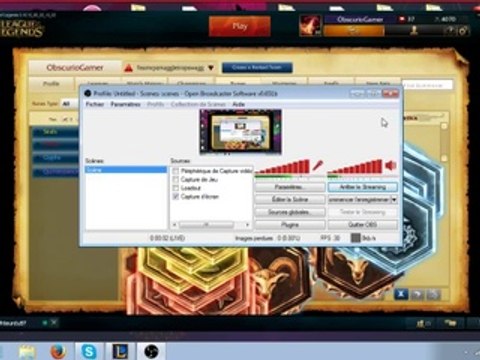The width and height of the screenshot is (480, 360).
Task: Select the Quintessences rune category
Action: coord(55,172)
